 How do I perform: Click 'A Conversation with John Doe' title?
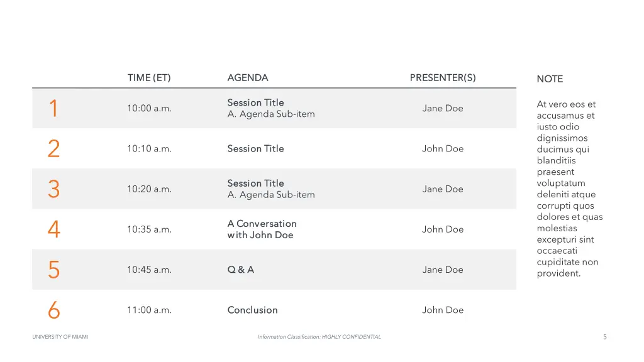coord(262,229)
